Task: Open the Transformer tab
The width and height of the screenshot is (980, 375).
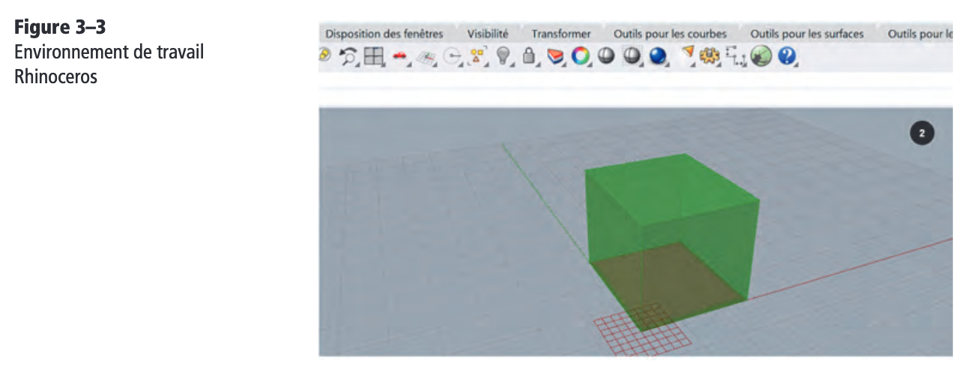Action: pyautogui.click(x=561, y=34)
